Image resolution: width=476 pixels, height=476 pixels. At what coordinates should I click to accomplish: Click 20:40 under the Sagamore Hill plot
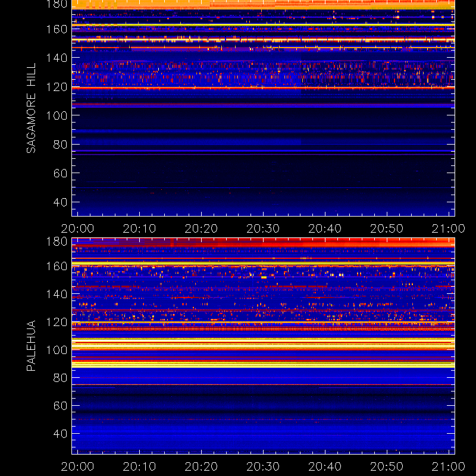click(x=325, y=228)
